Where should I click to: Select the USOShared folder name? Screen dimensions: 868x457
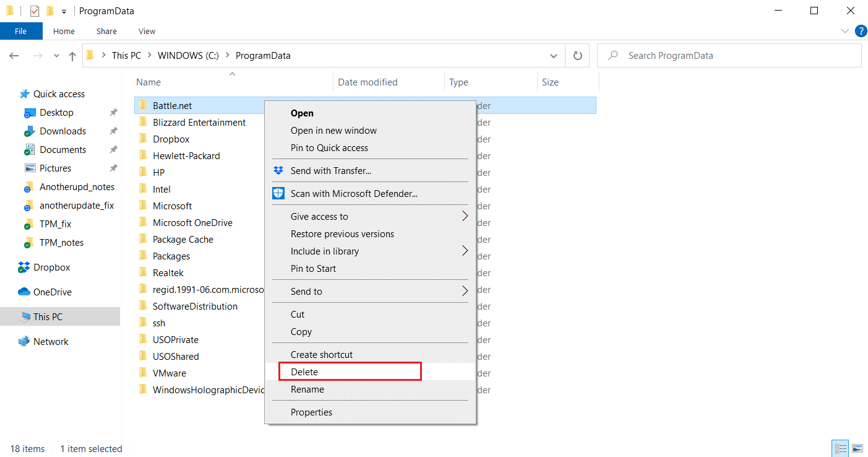[x=176, y=357]
